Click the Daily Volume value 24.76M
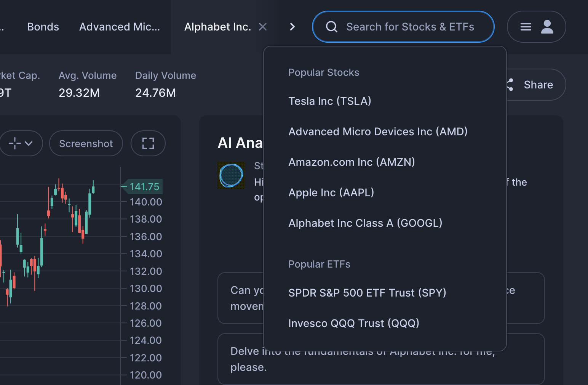 (x=156, y=93)
